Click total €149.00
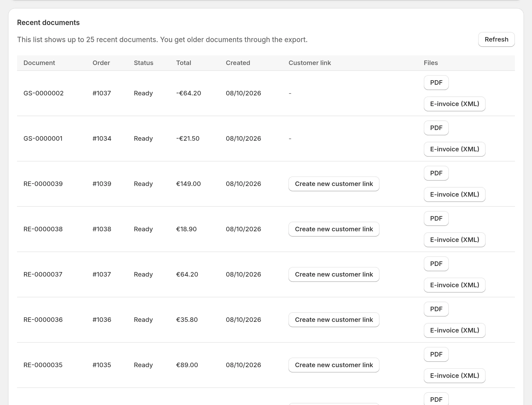 188,184
